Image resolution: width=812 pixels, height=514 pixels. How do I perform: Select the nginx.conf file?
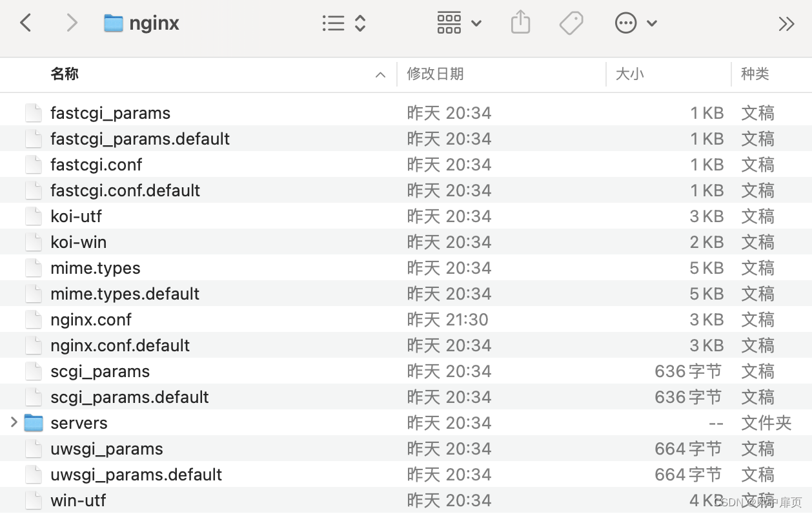[91, 319]
